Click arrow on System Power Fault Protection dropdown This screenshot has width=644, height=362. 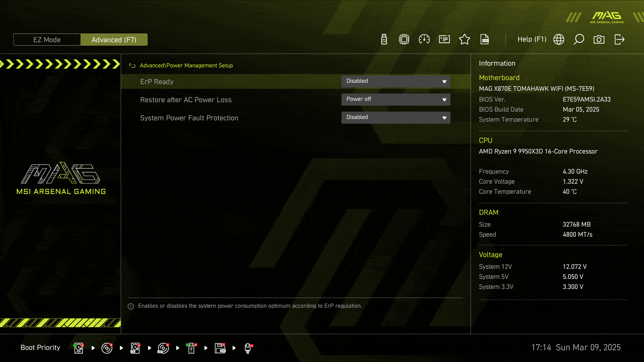click(444, 118)
